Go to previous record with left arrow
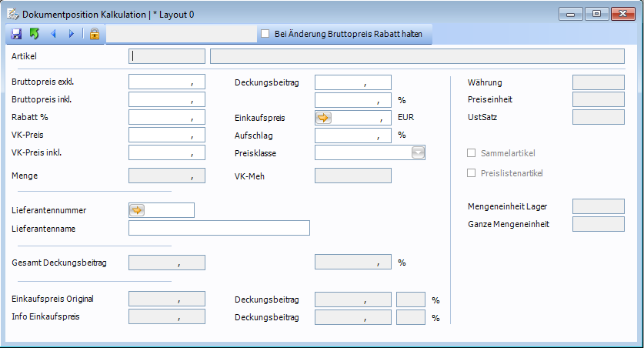The height and width of the screenshot is (348, 644). point(53,34)
